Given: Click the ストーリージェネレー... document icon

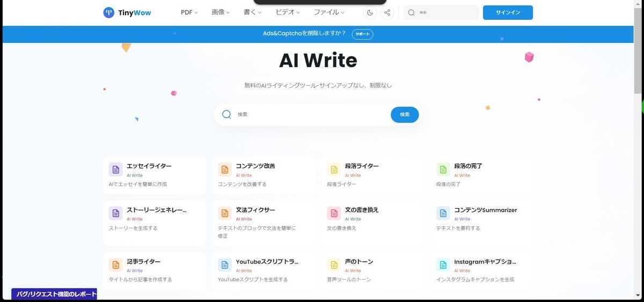Looking at the screenshot, I should pyautogui.click(x=115, y=213).
